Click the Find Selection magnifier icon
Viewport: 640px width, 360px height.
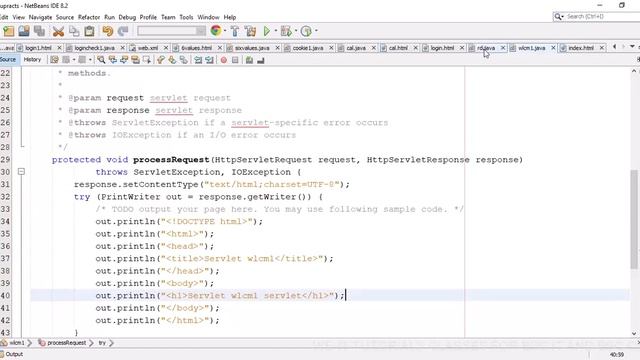pyautogui.click(x=101, y=60)
